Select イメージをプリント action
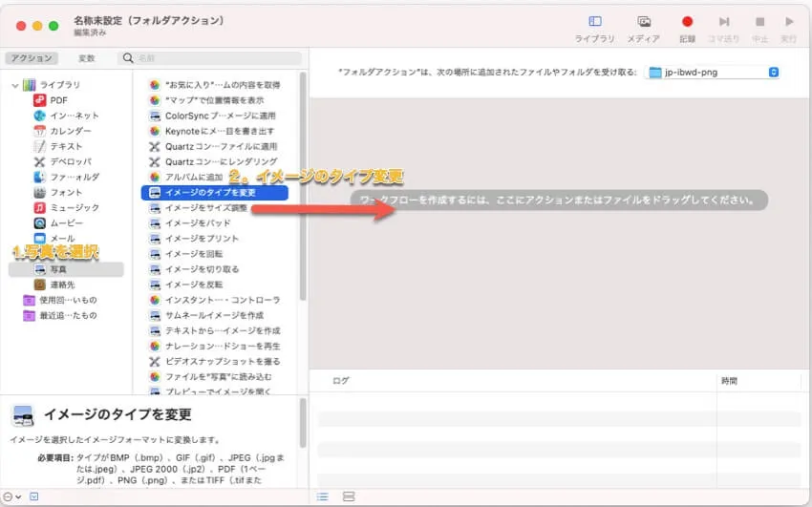Viewport: 812px width, 507px height. (194, 239)
